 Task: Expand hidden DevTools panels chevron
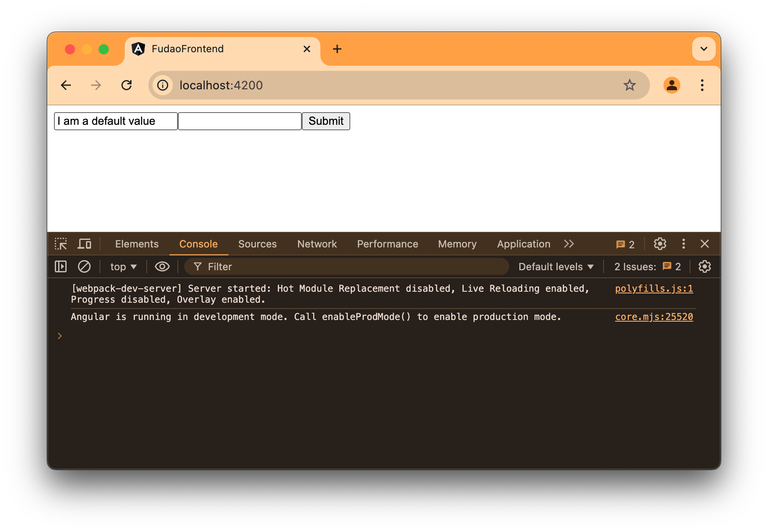tap(569, 244)
